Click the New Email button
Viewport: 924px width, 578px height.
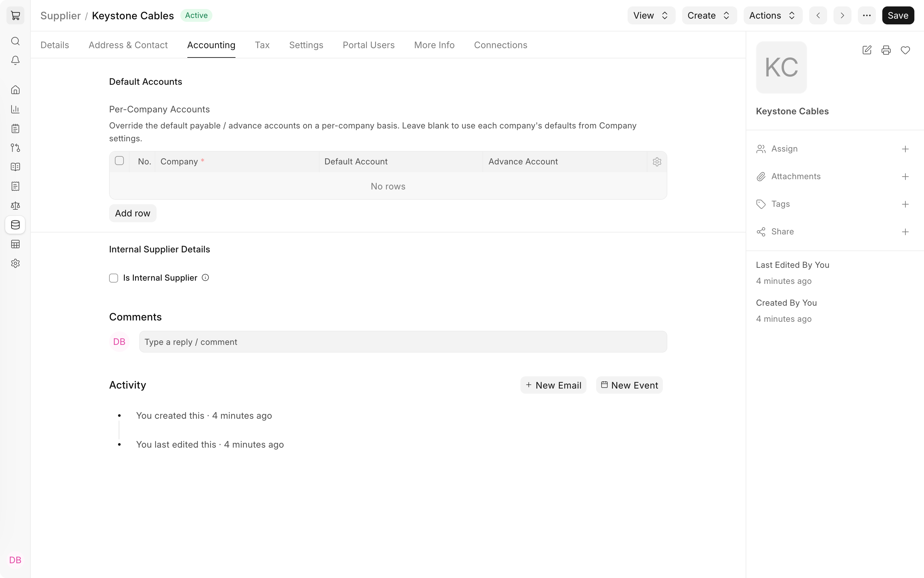(553, 385)
